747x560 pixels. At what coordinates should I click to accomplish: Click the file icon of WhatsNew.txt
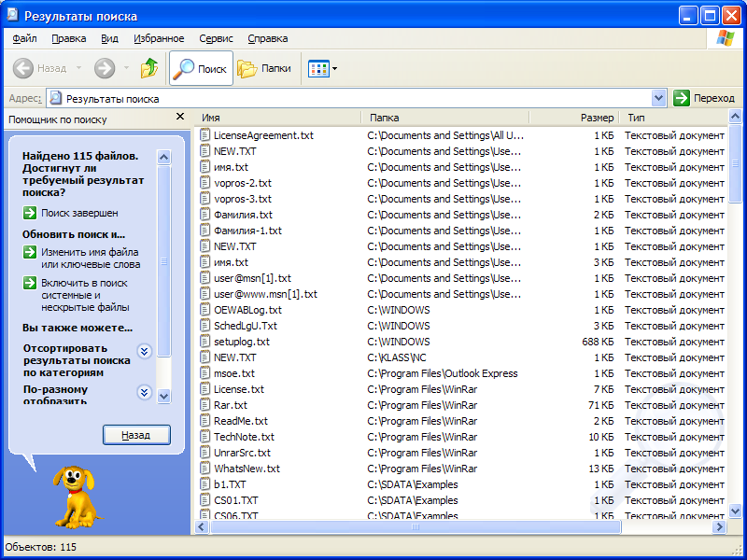click(x=204, y=469)
